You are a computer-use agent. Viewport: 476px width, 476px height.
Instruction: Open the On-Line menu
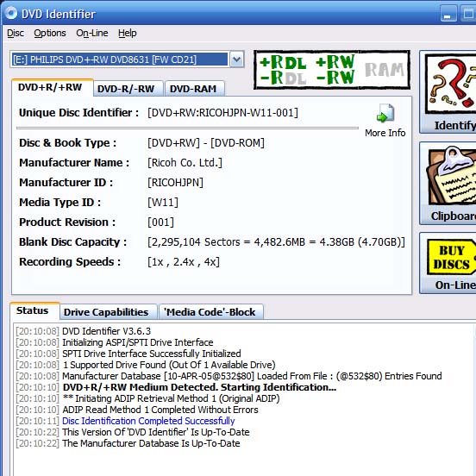click(92, 33)
